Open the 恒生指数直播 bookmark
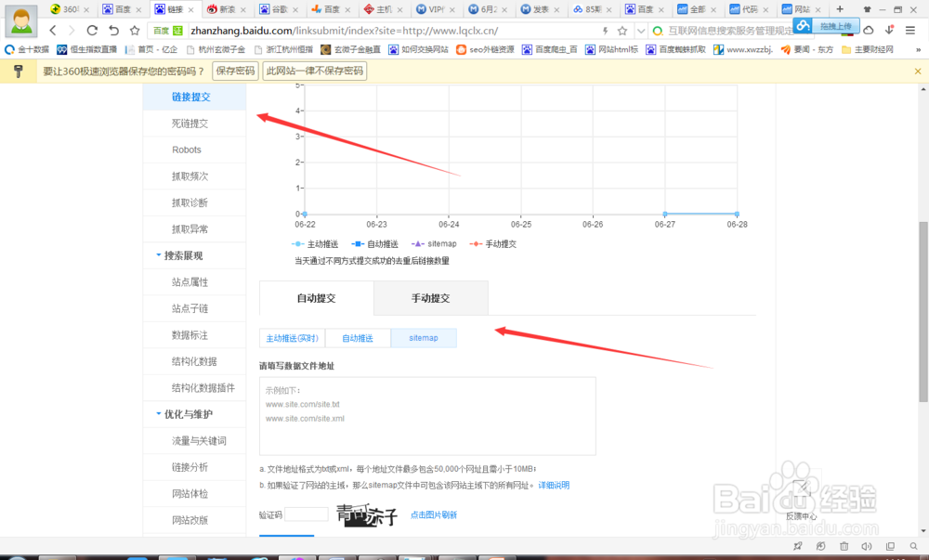Image resolution: width=929 pixels, height=560 pixels. (x=87, y=50)
